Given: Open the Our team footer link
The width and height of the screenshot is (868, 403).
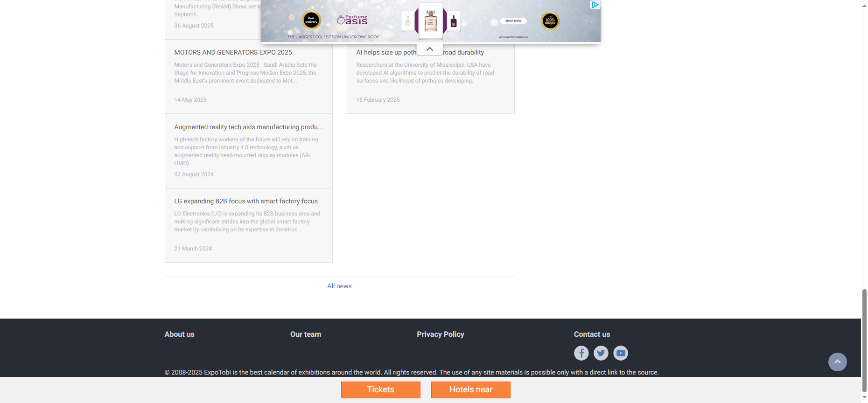Looking at the screenshot, I should pos(306,334).
